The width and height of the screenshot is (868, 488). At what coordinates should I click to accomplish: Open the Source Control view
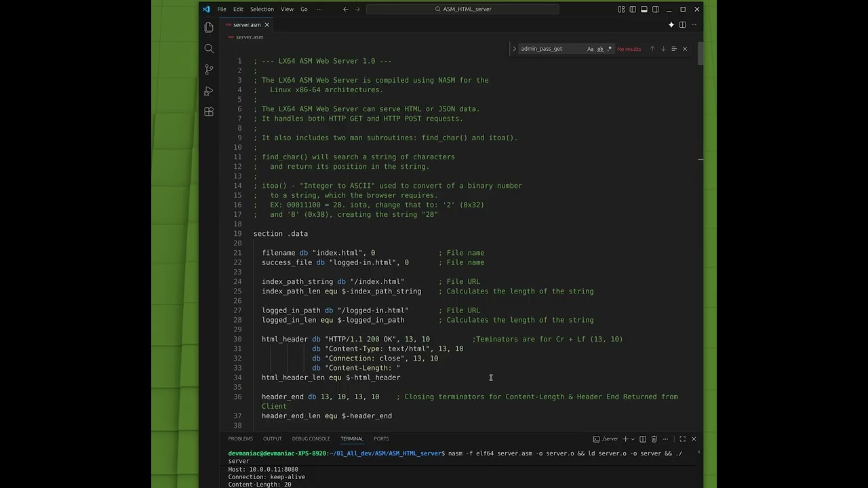pos(209,70)
